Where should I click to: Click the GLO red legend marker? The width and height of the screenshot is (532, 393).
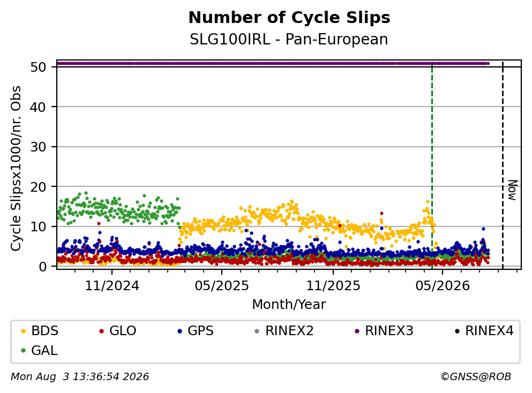[101, 331]
